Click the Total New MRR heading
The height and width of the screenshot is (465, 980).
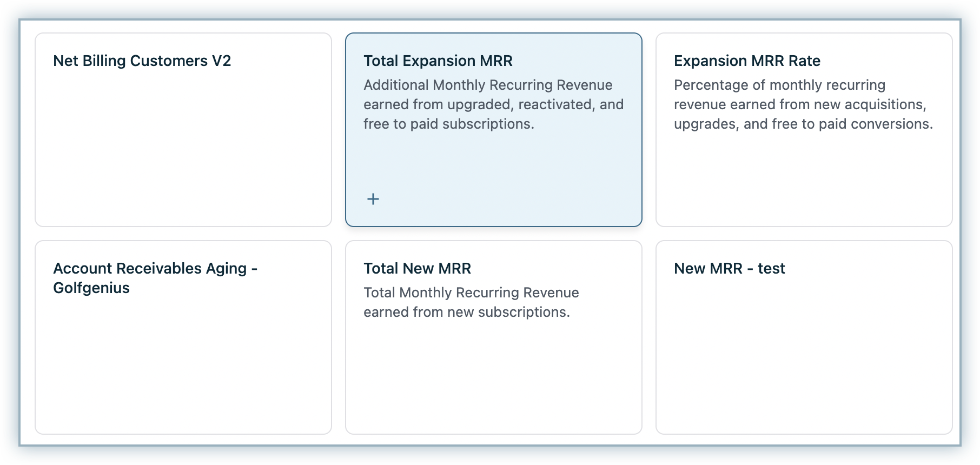(x=417, y=268)
